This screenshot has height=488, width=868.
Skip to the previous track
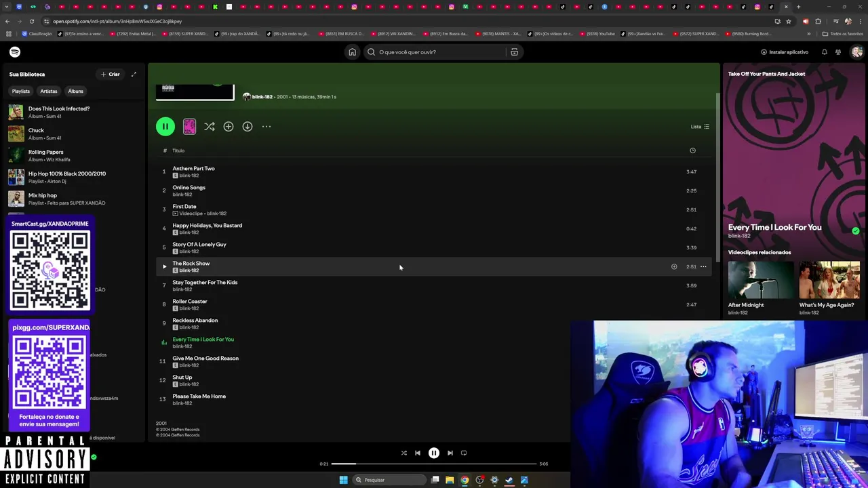pos(418,453)
